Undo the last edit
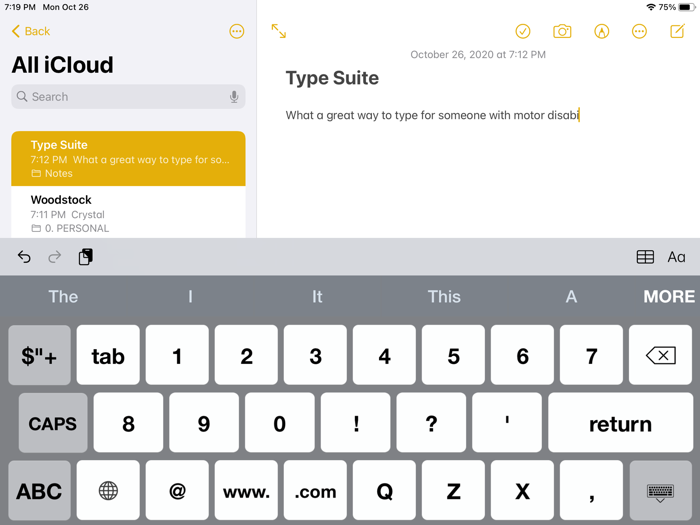 click(x=24, y=257)
